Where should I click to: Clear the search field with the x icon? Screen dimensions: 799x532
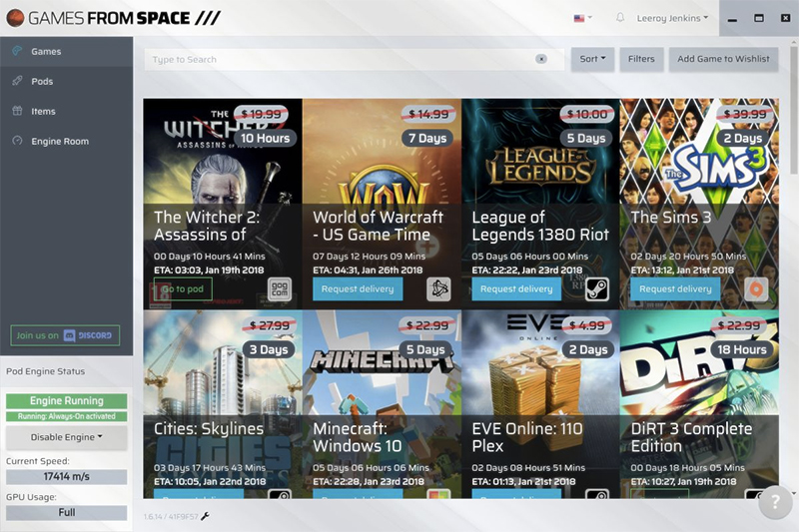tap(541, 59)
